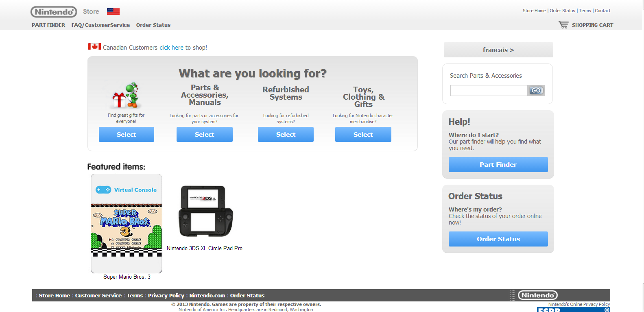Click the Yoshi gift image
The width and height of the screenshot is (644, 312).
pos(126,95)
